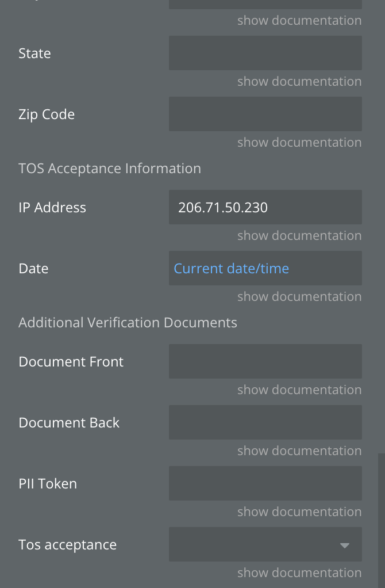This screenshot has width=385, height=588.
Task: Click the empty area of Date field
Action: 325,269
